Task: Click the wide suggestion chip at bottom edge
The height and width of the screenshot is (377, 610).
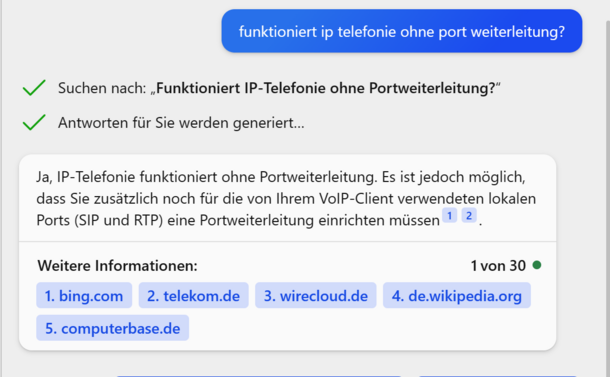Action: coord(259,376)
